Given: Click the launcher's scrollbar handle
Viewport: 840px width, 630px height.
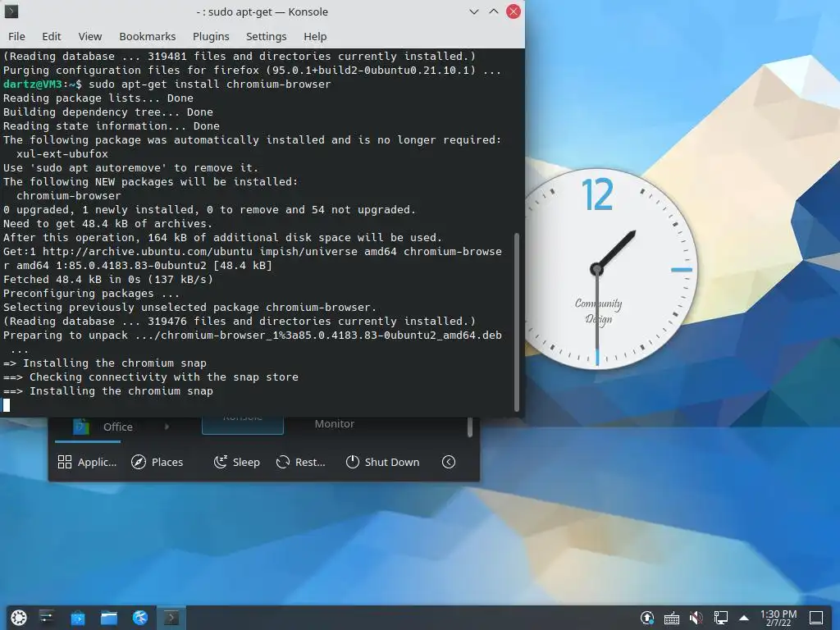Looking at the screenshot, I should pyautogui.click(x=470, y=427).
